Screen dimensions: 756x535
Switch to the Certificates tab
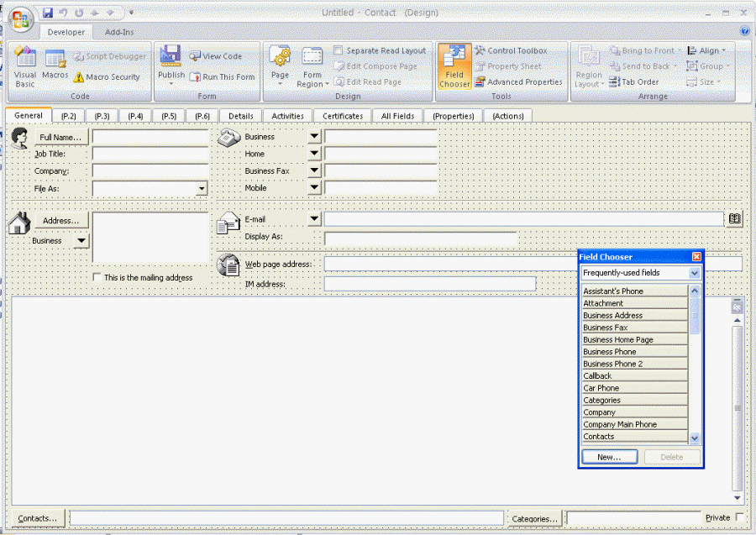(x=343, y=116)
